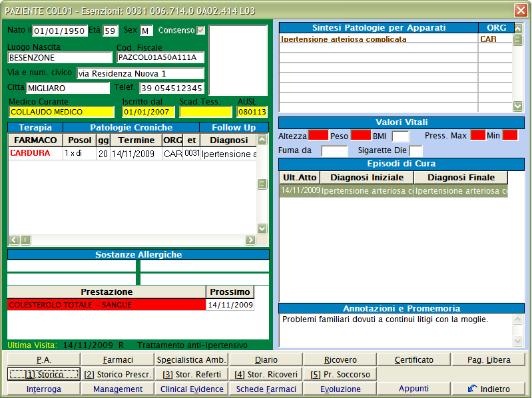
Task: Click the Indietro back arrow button
Action: (488, 389)
